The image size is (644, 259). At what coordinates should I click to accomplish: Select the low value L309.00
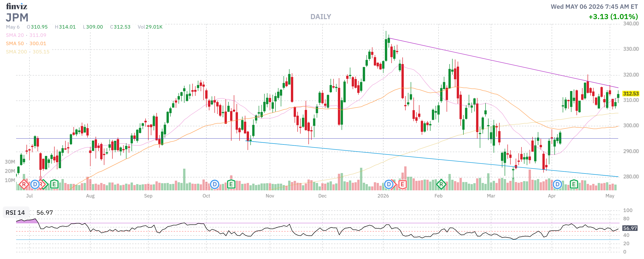point(93,27)
